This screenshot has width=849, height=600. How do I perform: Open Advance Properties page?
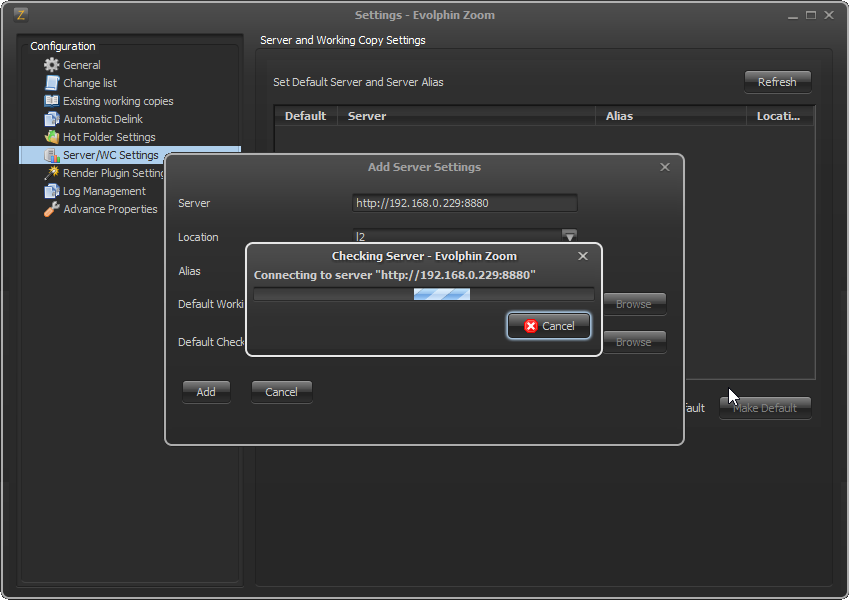(110, 209)
